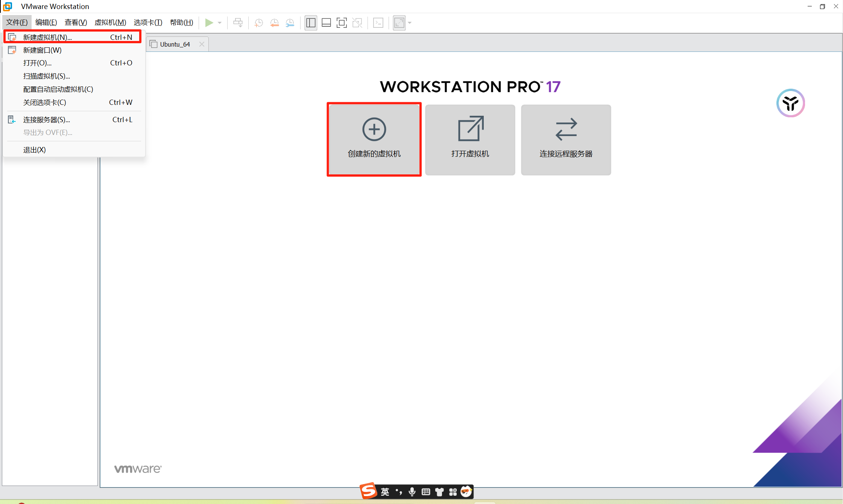Click Sogou input method S logo
Viewport: 843px width, 504px height.
[x=368, y=491]
